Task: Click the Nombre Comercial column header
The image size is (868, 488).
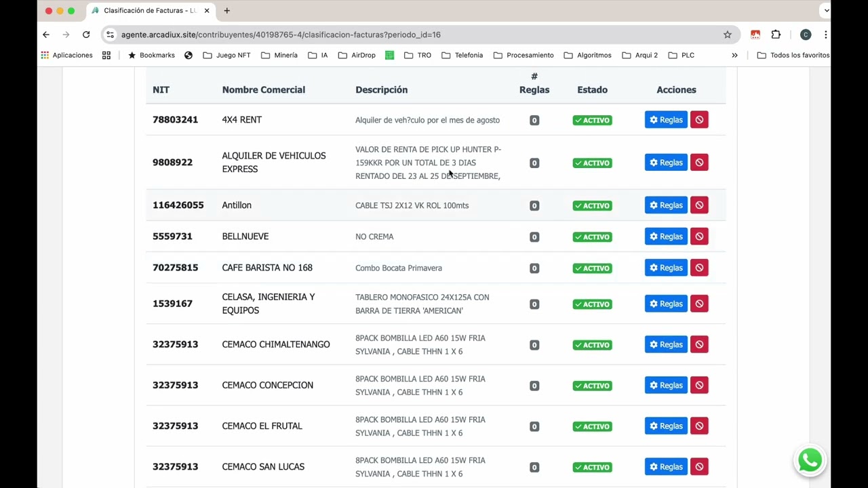Action: click(x=263, y=89)
